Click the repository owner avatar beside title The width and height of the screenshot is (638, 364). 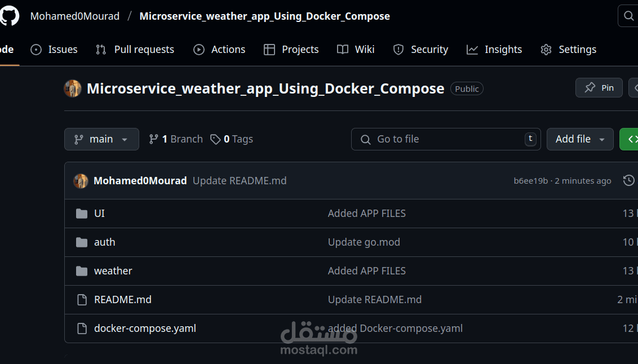pos(73,88)
